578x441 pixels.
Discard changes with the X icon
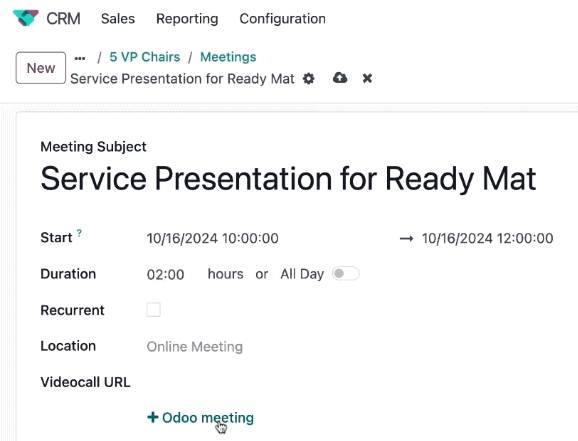[x=367, y=79]
